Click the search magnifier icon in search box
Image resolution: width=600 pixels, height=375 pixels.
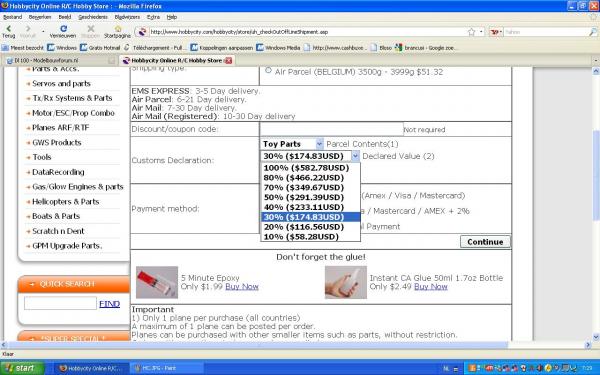[x=592, y=32]
